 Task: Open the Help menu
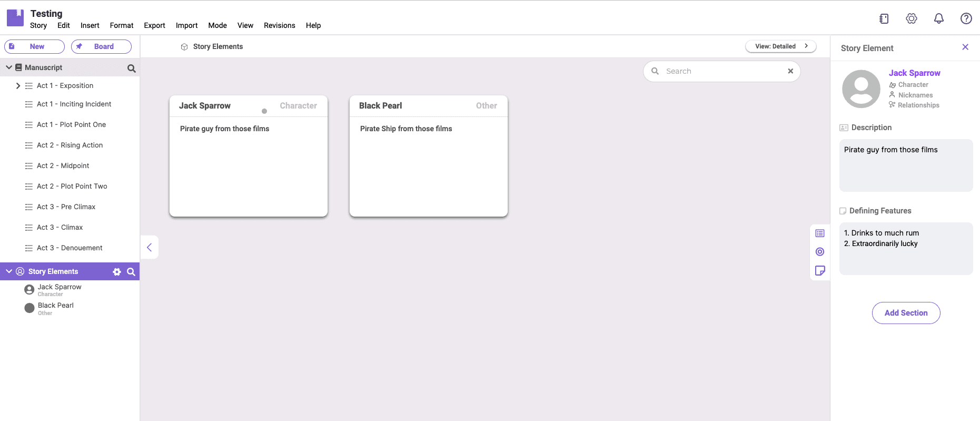tap(313, 25)
